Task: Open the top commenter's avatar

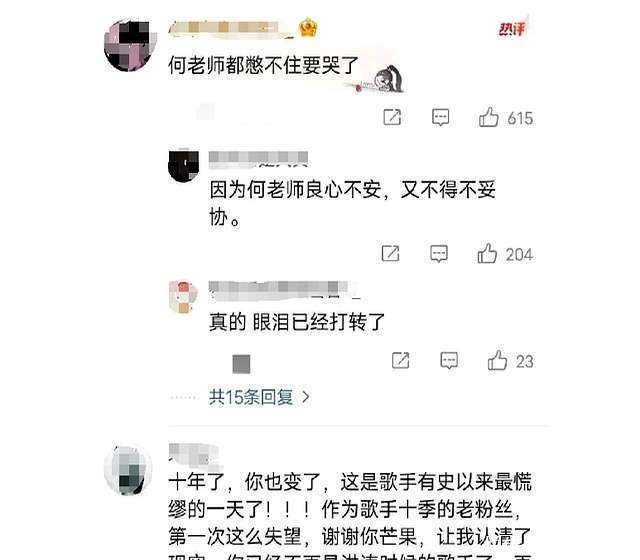Action: pyautogui.click(x=130, y=45)
